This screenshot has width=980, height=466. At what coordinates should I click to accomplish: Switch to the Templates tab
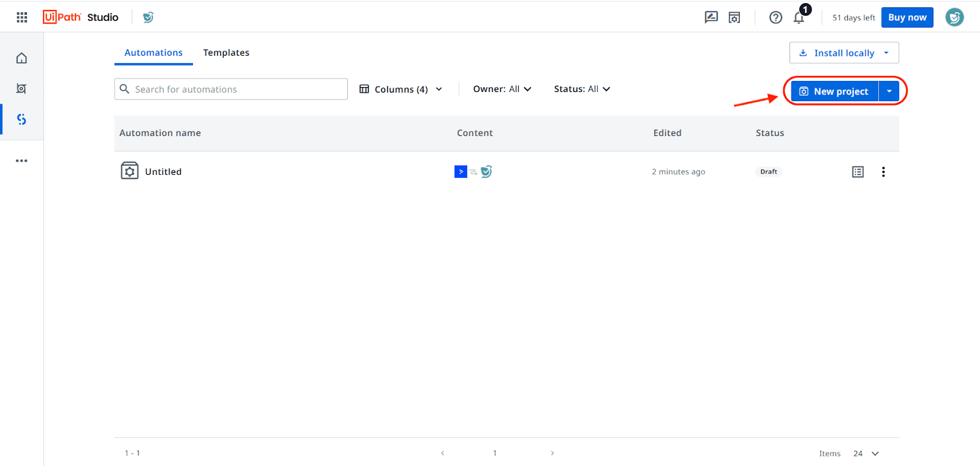pos(226,53)
